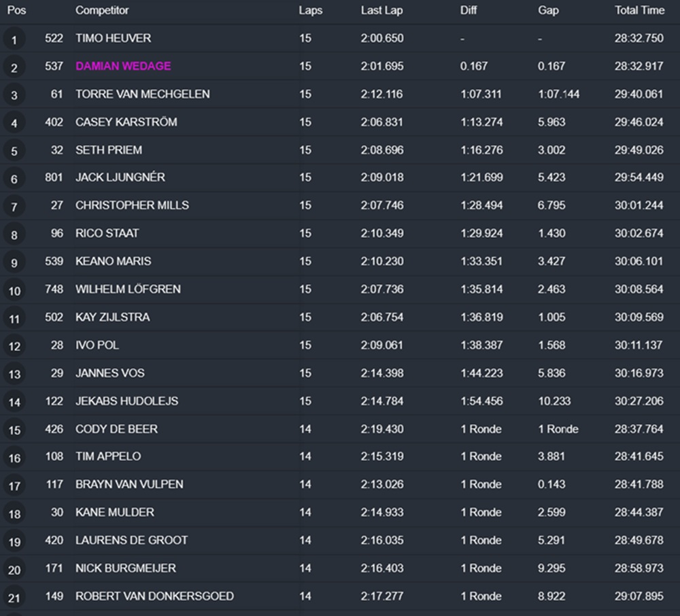Select competitor Timo Heuver's name
680x616 pixels.
coord(113,38)
